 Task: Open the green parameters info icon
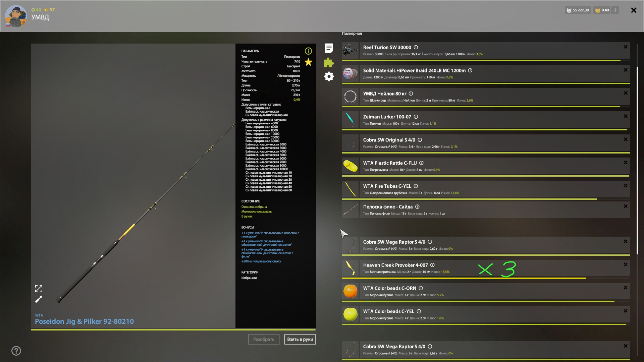308,51
